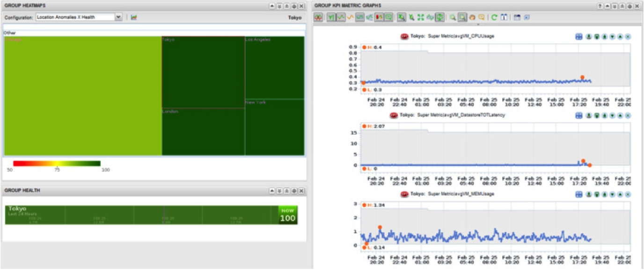
Task: Click the four-arrows fit view icon in KPI toolbar
Action: [x=421, y=17]
